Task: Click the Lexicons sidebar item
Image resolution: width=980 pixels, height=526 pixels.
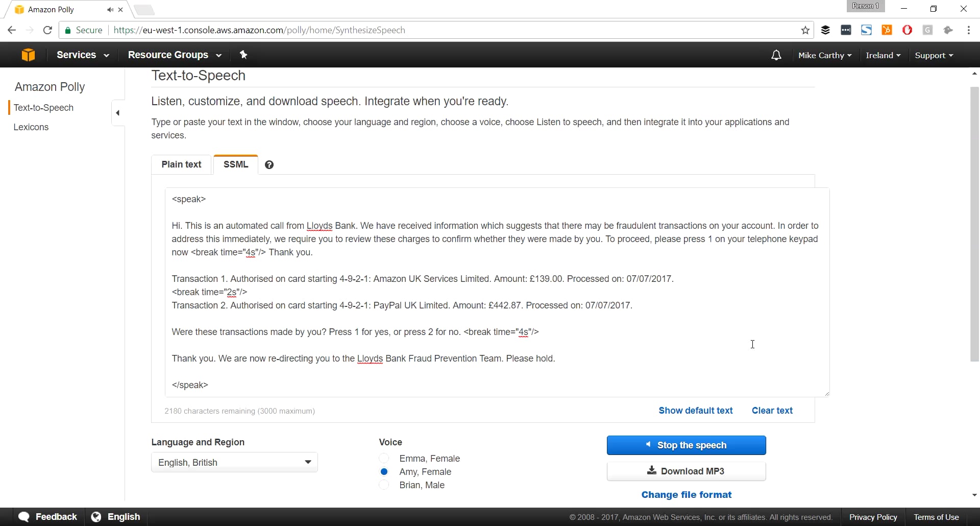Action: 31,127
